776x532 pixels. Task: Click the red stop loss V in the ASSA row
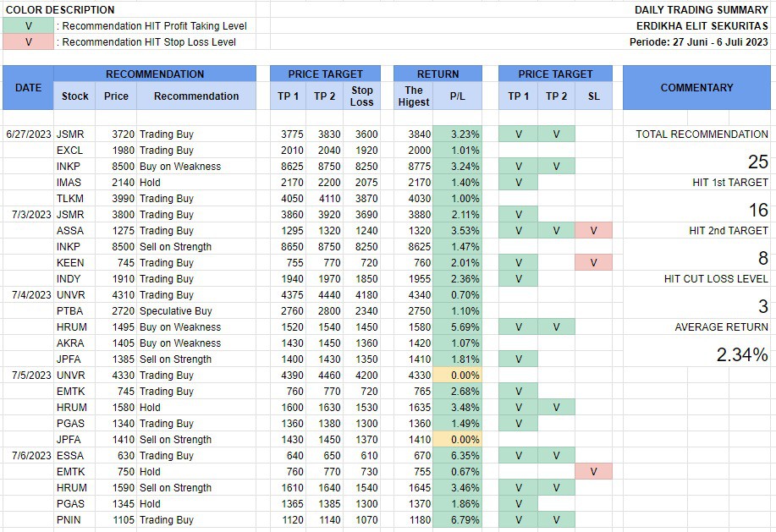[593, 231]
